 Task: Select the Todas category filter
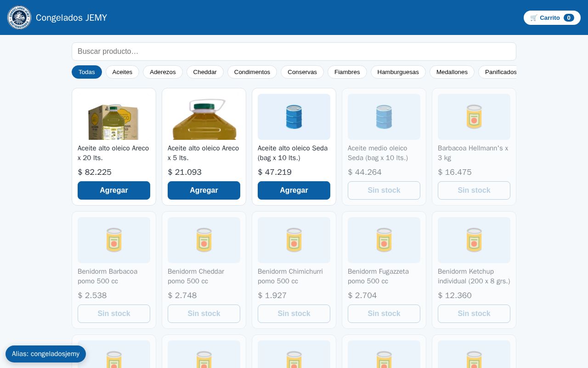click(87, 72)
